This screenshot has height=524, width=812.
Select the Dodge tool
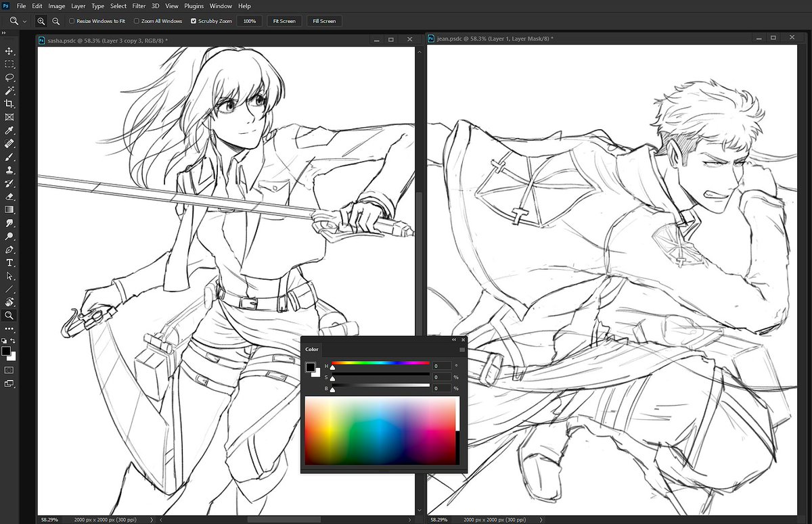[9, 237]
